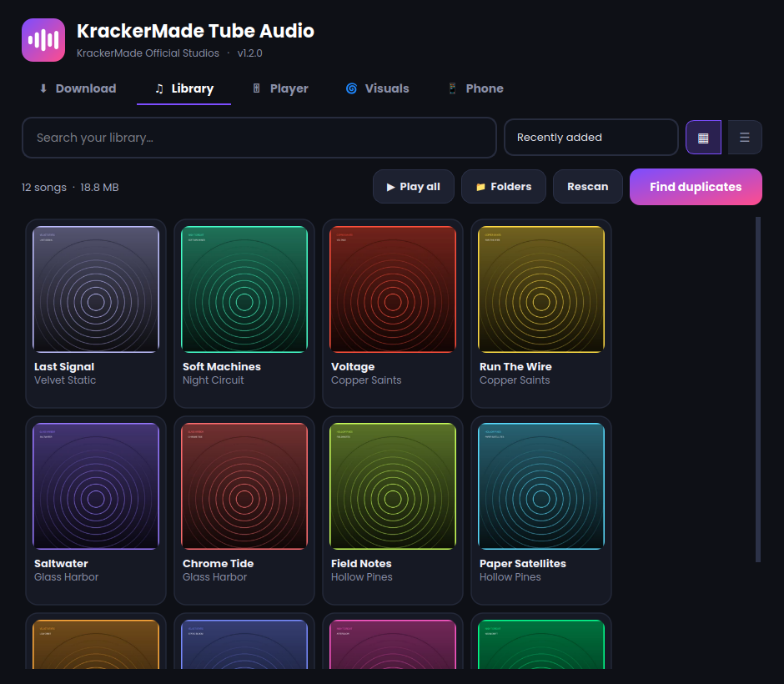Click the Soft Machines song title
784x684 pixels.
point(222,366)
